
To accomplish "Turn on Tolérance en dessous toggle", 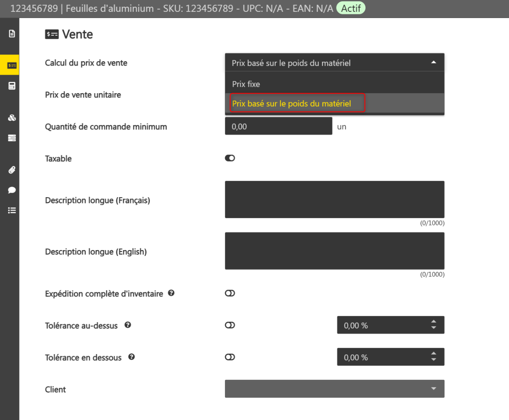I will pos(230,357).
